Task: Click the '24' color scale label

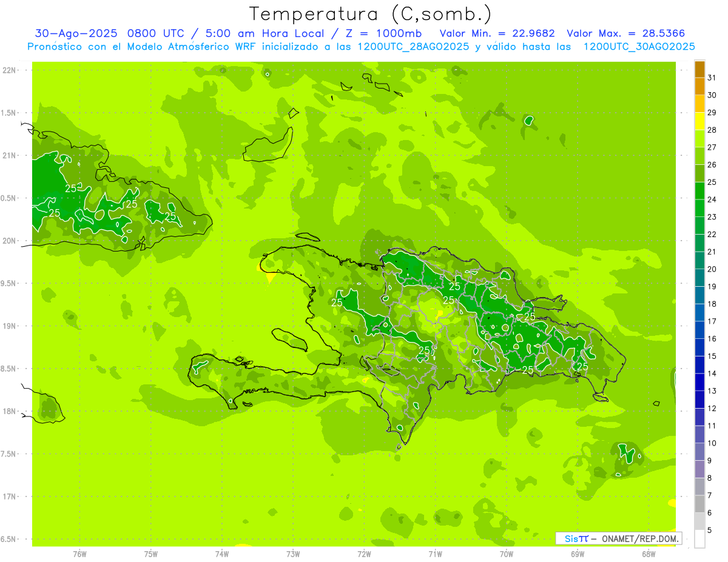Action: click(x=712, y=199)
